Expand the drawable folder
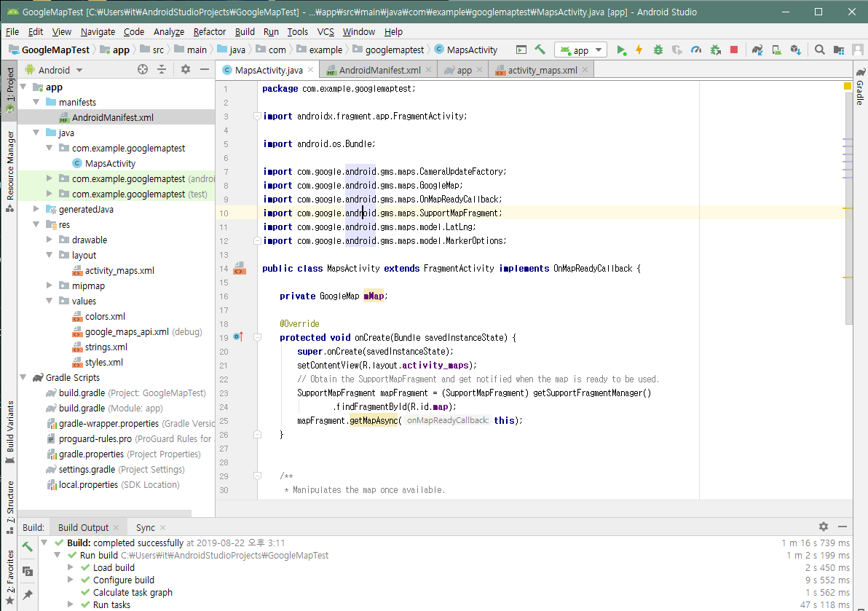 click(x=50, y=240)
